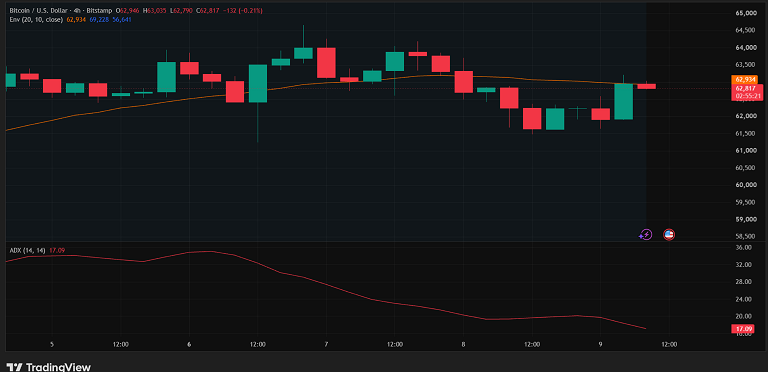Screen dimensions: 768x372
Task: Click the purple lightning bolt icon
Action: click(646, 235)
